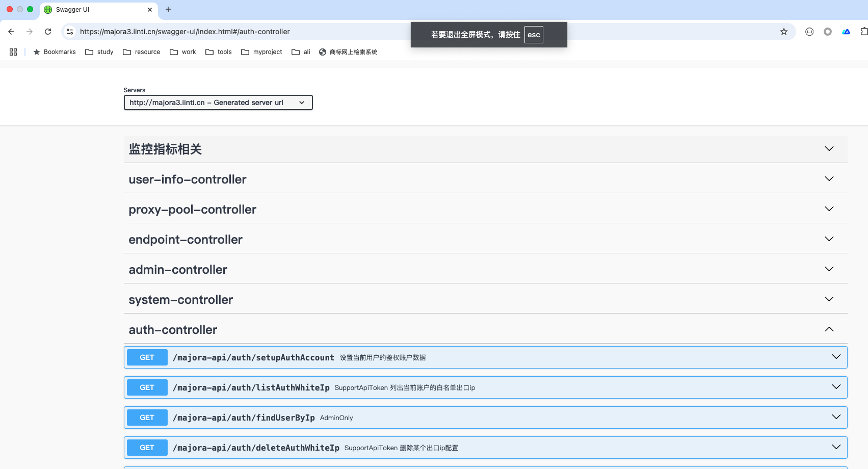Open the myproject bookmarks folder
This screenshot has width=868, height=469.
[261, 52]
